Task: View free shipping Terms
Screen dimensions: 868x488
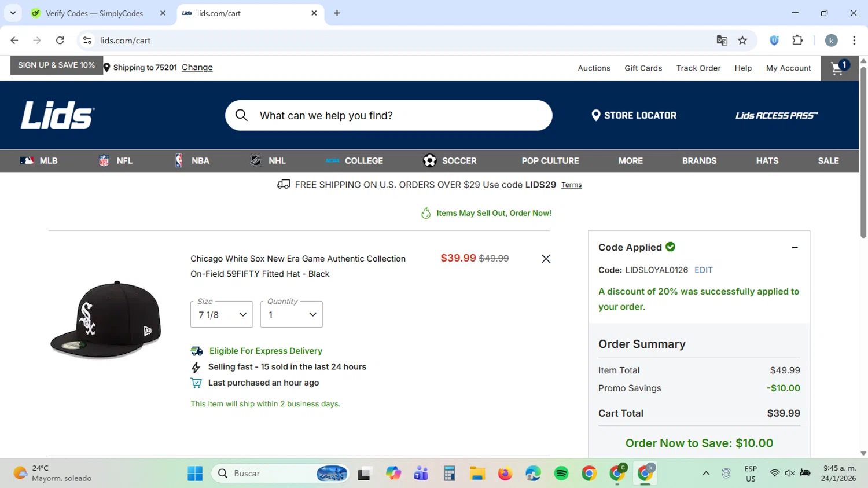Action: (x=571, y=185)
